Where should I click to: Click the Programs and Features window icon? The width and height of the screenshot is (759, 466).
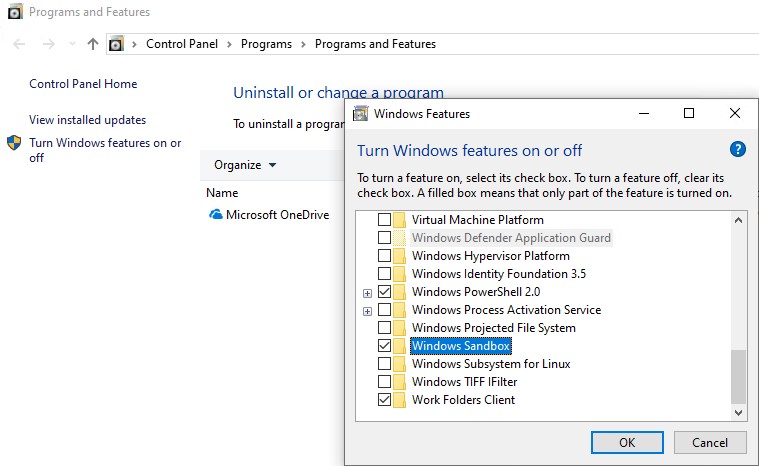click(15, 12)
